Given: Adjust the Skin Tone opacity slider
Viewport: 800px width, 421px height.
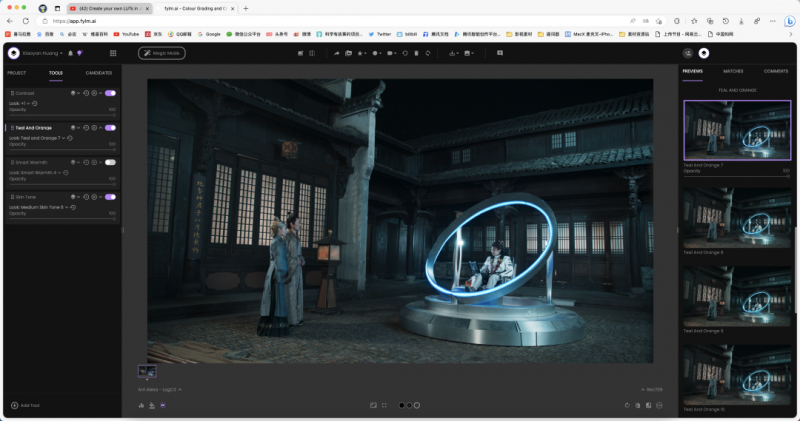Looking at the screenshot, I should (x=62, y=218).
